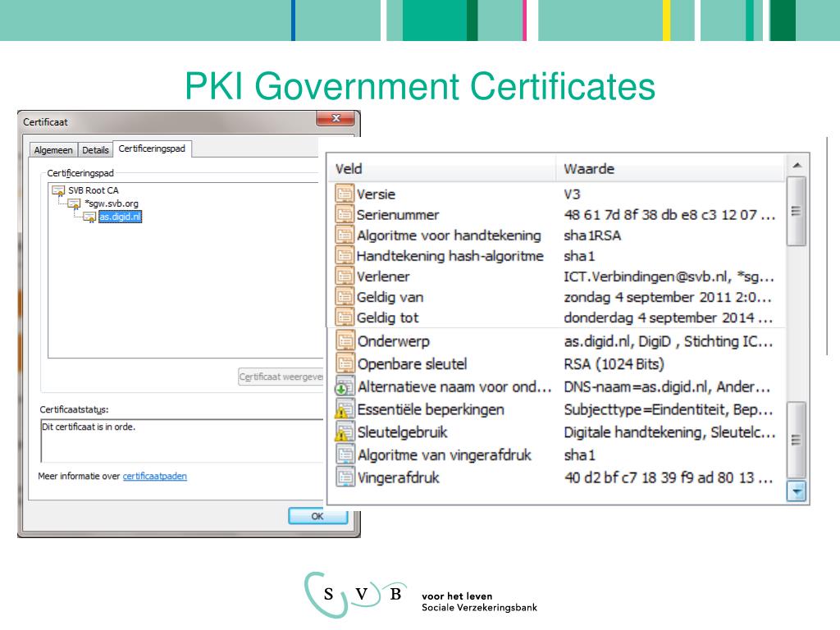Click the lower scrollbar thumb of field list
Screen dimensions: 840x630
796,440
